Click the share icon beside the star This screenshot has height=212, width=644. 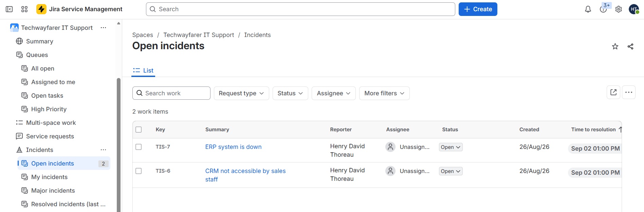630,46
